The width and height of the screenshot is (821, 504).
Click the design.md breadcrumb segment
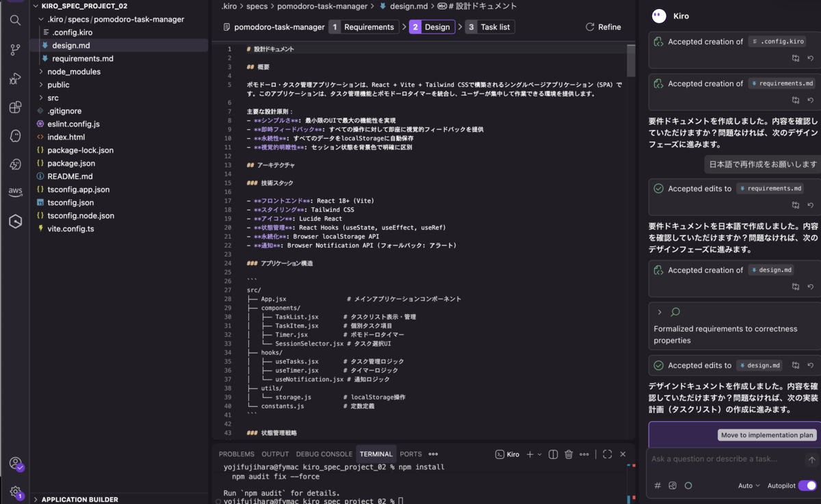pos(409,6)
